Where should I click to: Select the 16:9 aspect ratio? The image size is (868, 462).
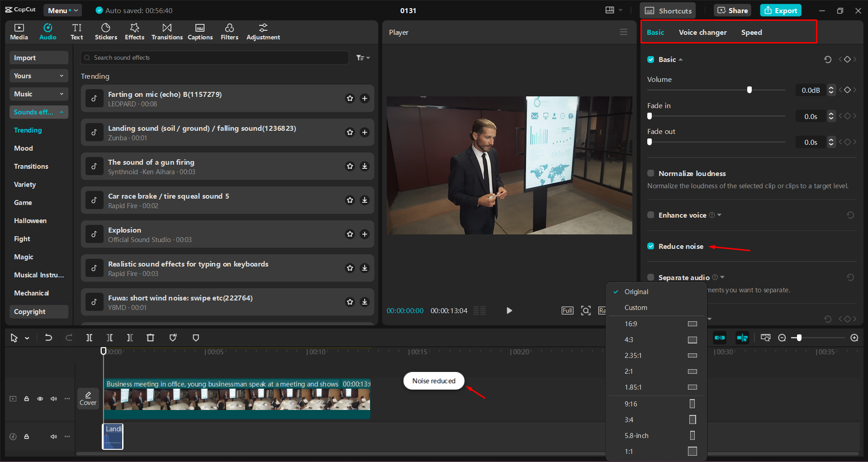tap(656, 324)
